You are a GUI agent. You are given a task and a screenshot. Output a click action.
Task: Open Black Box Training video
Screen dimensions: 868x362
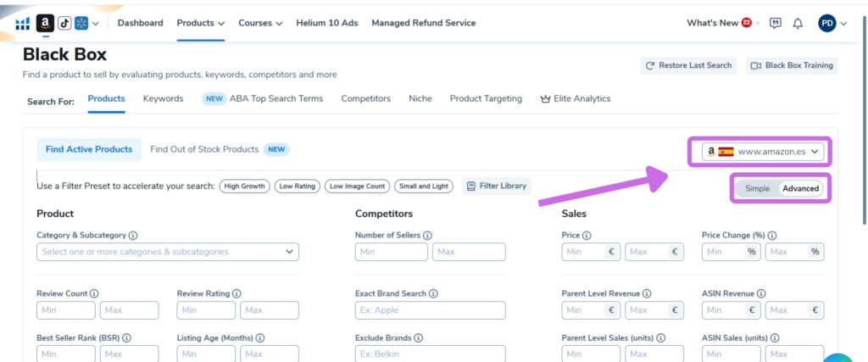coord(792,65)
